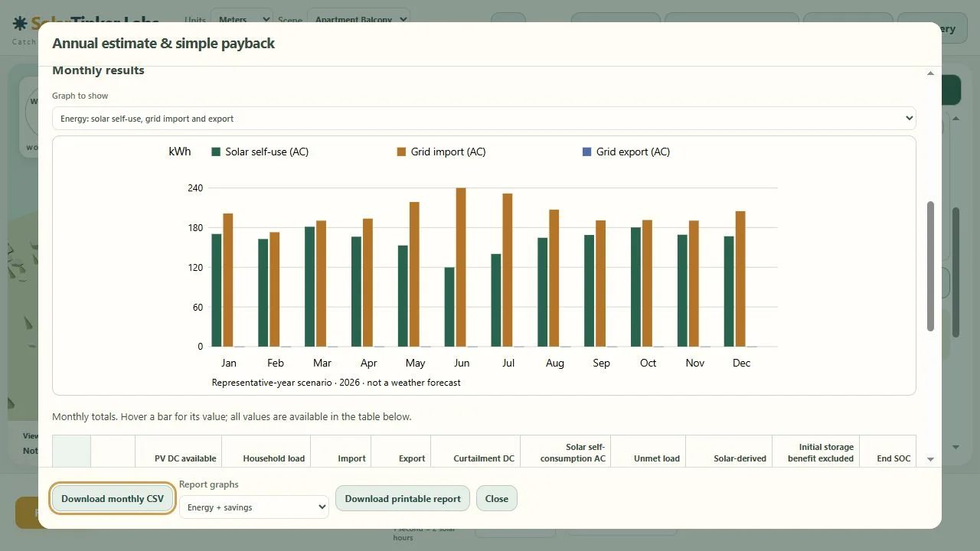Click the Representative-year scenario caption

(336, 383)
